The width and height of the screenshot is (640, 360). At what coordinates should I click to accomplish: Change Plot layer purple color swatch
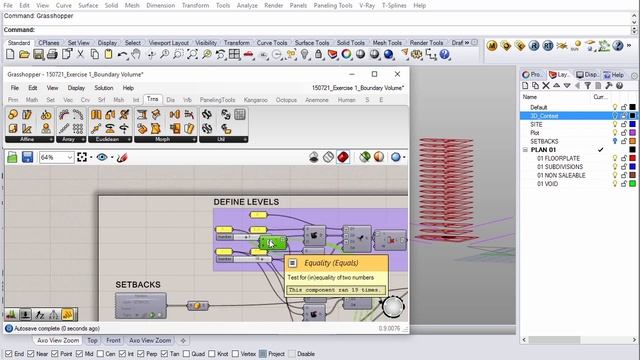point(632,133)
